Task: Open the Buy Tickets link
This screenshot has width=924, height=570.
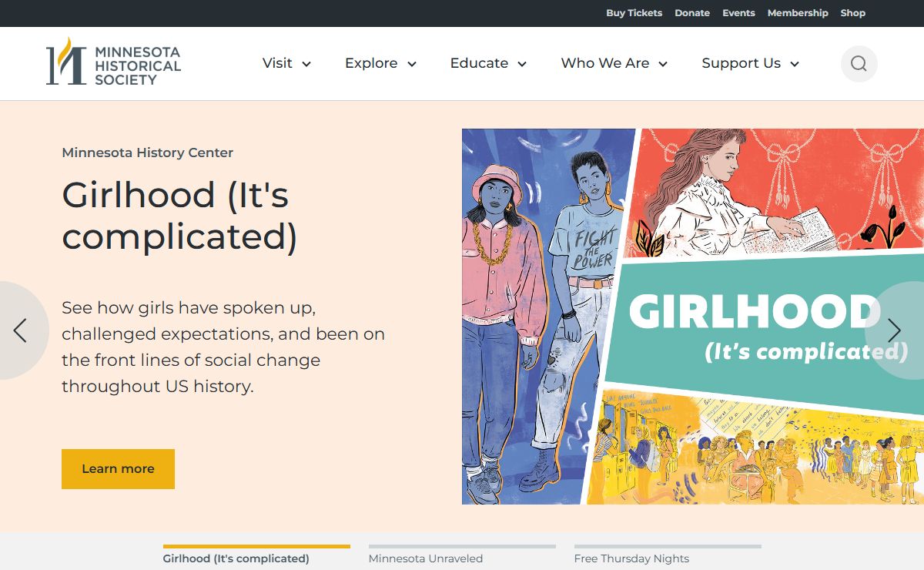Action: point(634,13)
